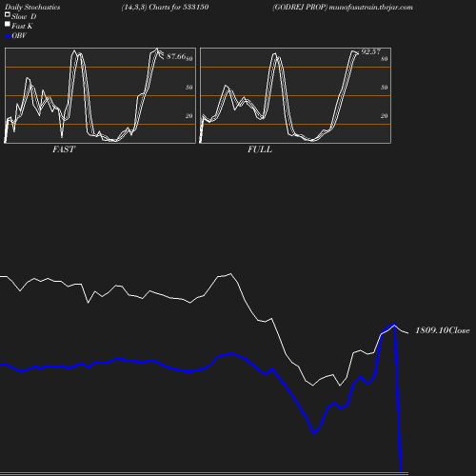The height and width of the screenshot is (476, 476).
Task: Click the 50 axis label in FULL chart
Action: 385,88
